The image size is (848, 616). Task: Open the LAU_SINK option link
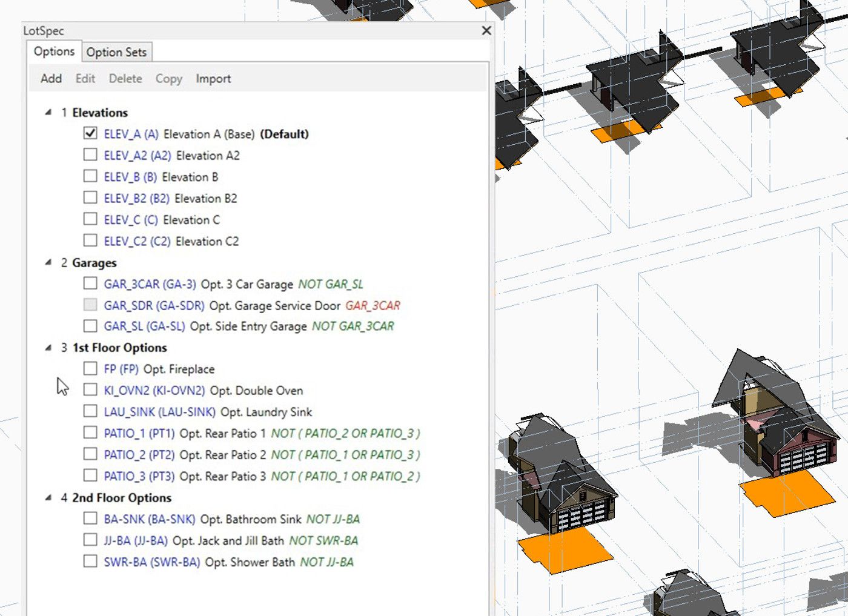pos(160,412)
